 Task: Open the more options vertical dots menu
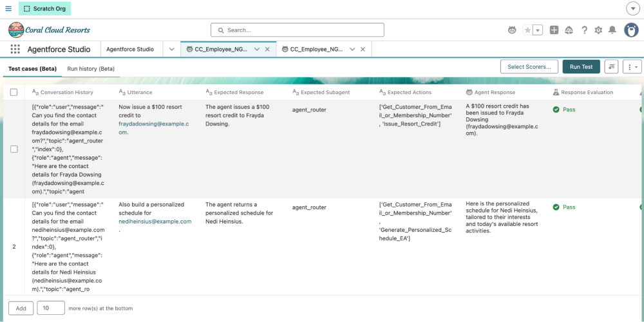(x=632, y=66)
